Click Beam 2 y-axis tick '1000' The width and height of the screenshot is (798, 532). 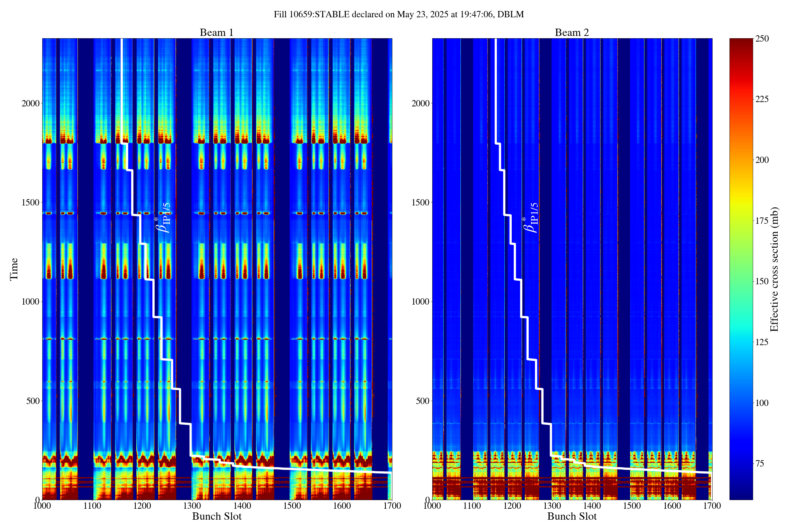(420, 302)
